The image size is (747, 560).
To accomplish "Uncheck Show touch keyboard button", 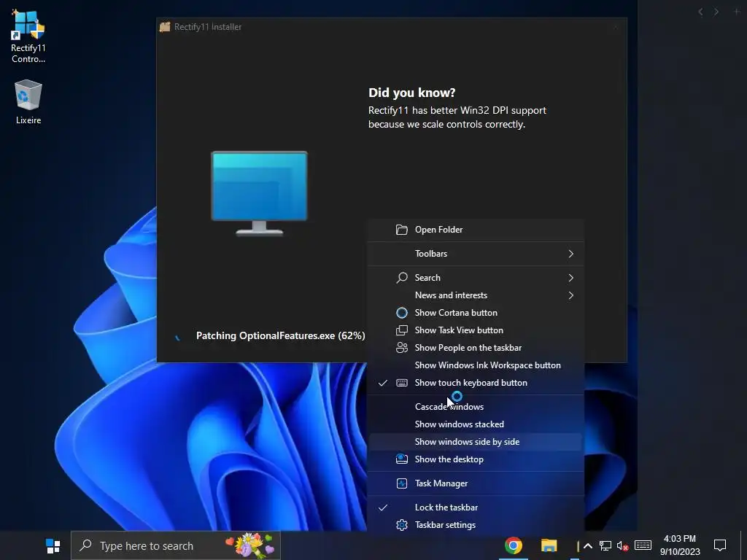I will [x=476, y=383].
